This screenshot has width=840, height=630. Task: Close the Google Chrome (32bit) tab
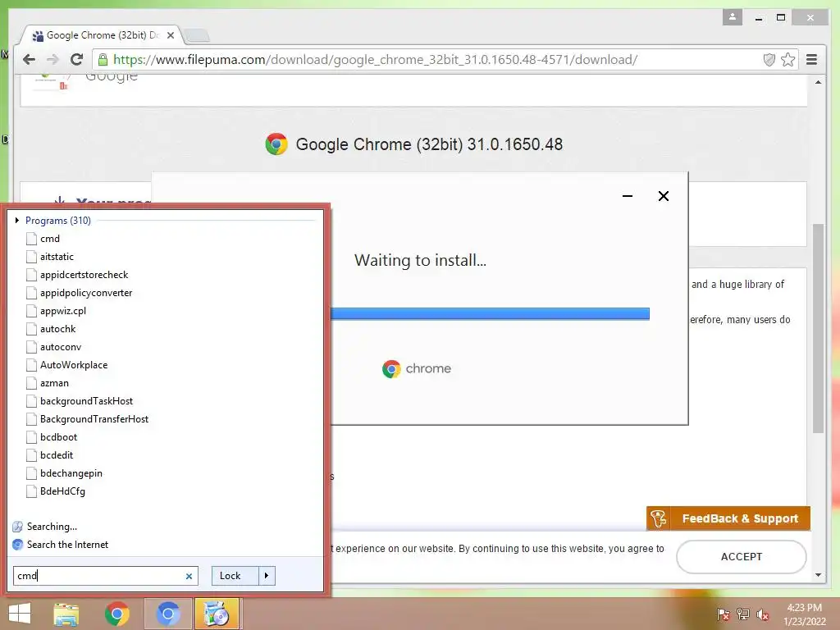pyautogui.click(x=171, y=35)
